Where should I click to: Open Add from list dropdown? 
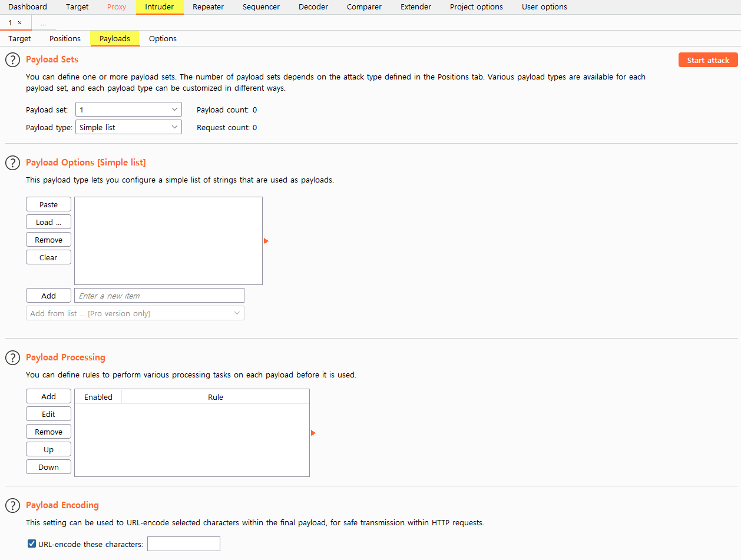click(135, 313)
